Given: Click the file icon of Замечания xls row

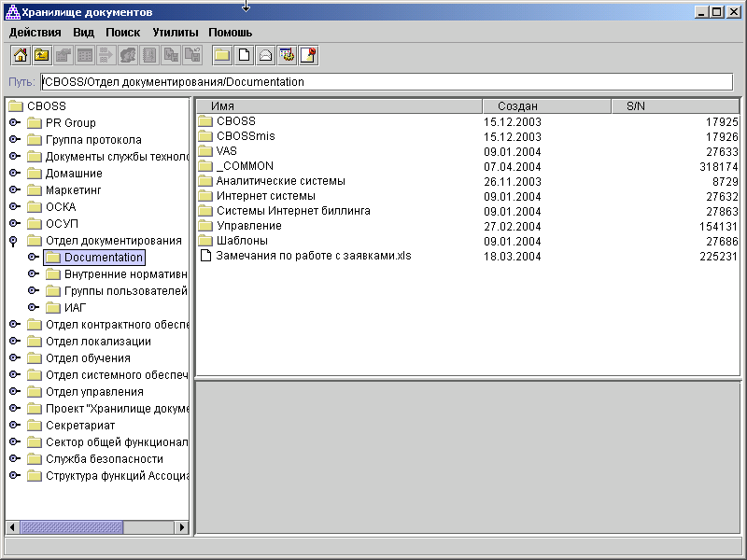Looking at the screenshot, I should 205,256.
